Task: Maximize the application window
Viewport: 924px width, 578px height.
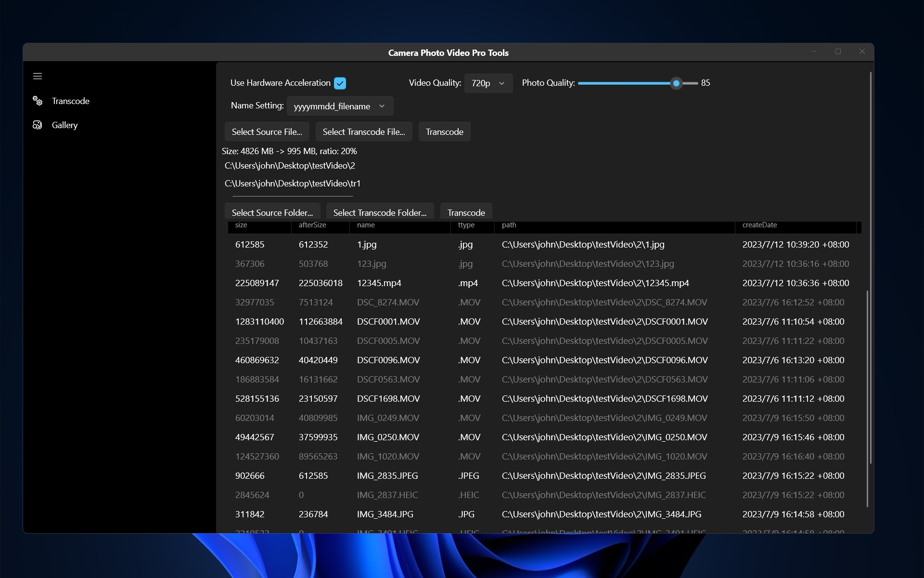Action: [x=838, y=52]
